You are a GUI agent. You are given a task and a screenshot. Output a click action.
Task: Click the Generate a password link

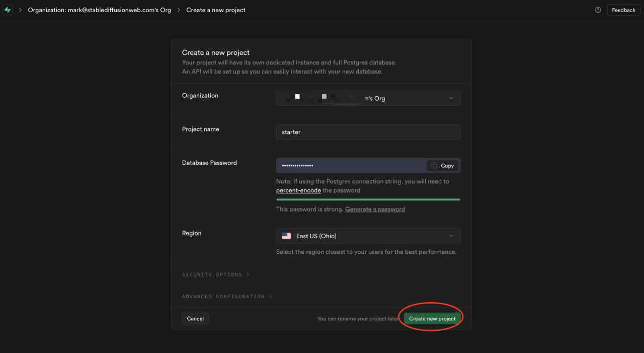[x=375, y=209]
